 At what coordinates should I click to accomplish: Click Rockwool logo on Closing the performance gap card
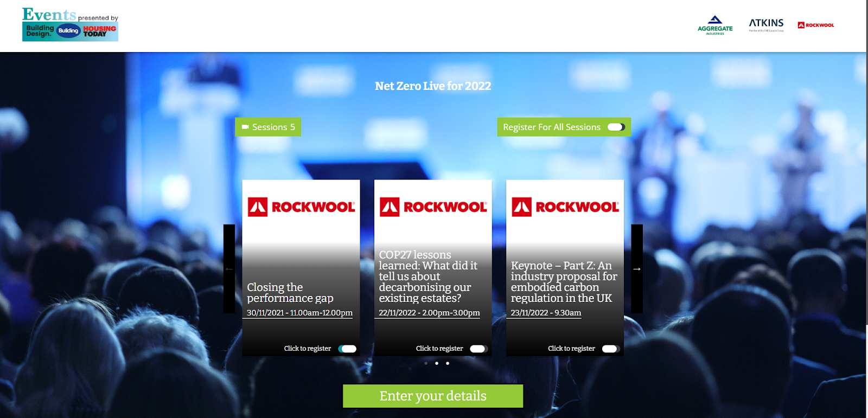301,207
